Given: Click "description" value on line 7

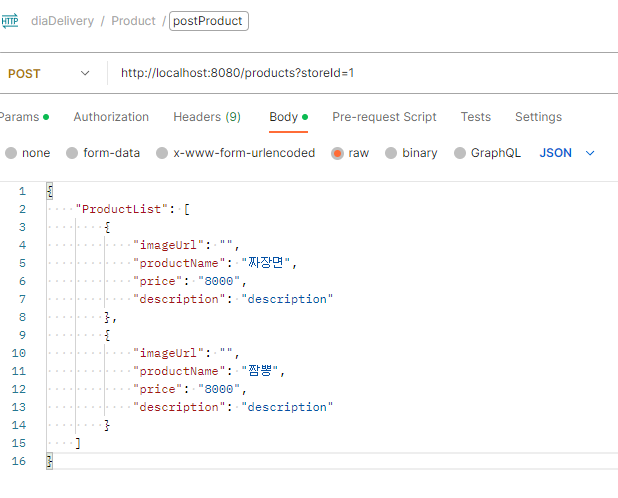Looking at the screenshot, I should tap(287, 299).
